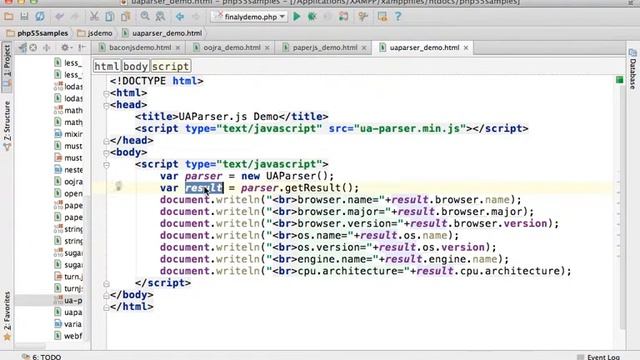Image resolution: width=640 pixels, height=360 pixels.
Task: Click the Undo arrow icon
Action: pyautogui.click(x=60, y=17)
